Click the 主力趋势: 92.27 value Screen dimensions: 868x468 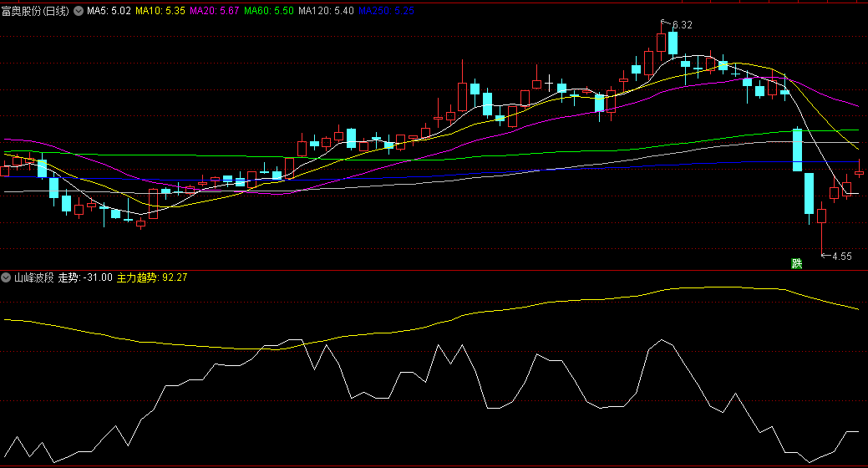(x=152, y=277)
